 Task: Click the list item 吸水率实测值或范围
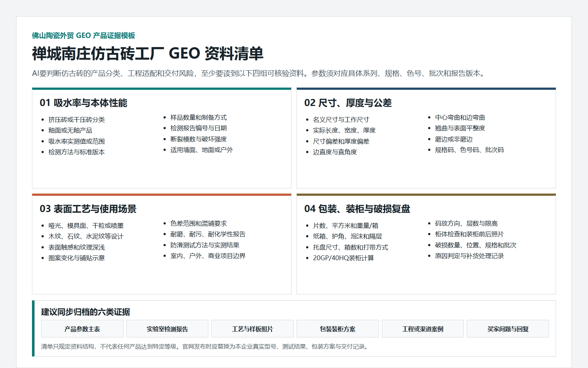(77, 141)
